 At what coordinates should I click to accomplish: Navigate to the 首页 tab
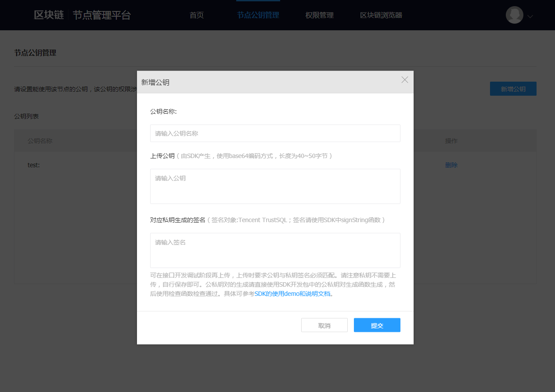click(196, 14)
